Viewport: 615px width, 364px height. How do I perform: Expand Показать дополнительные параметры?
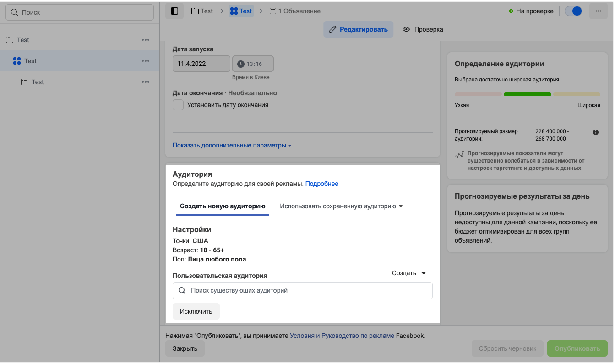pyautogui.click(x=232, y=145)
